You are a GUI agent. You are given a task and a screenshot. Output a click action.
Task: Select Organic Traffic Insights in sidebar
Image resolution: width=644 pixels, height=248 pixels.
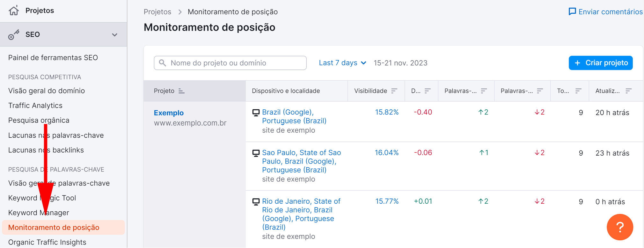tap(47, 242)
